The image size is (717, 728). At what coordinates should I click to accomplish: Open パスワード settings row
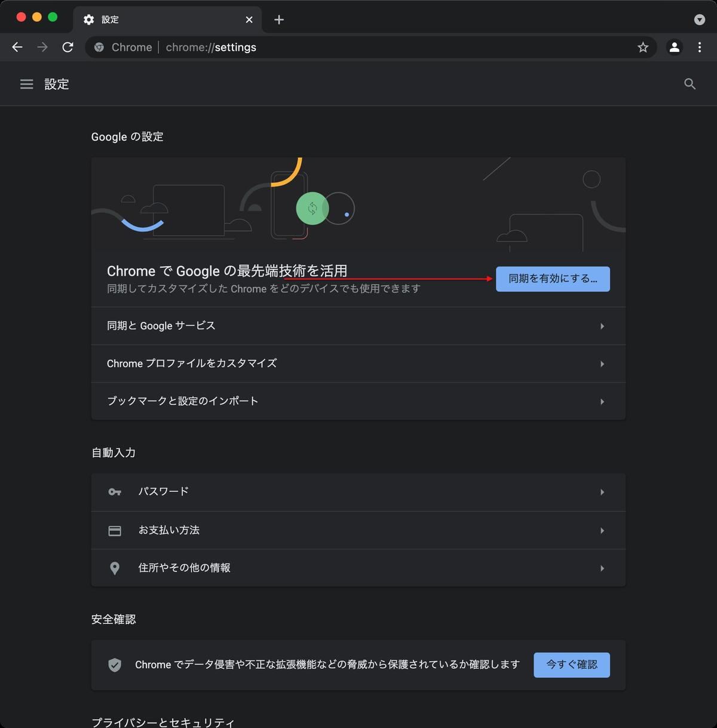(x=358, y=492)
